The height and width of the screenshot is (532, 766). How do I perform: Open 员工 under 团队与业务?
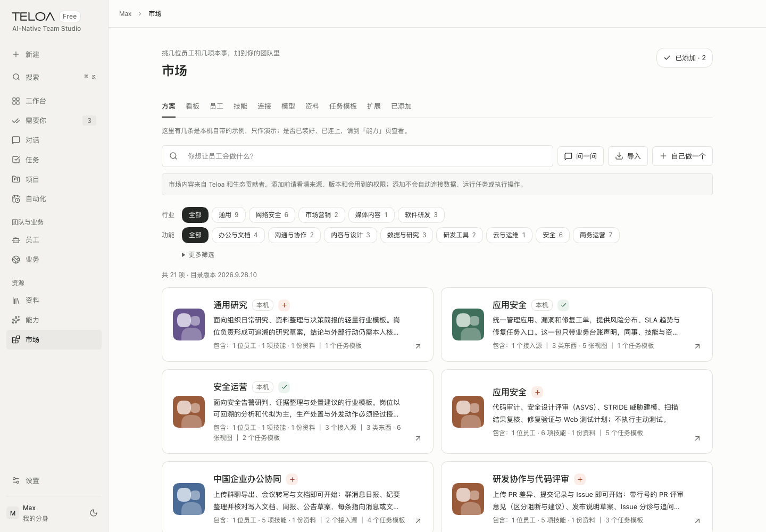click(54, 240)
